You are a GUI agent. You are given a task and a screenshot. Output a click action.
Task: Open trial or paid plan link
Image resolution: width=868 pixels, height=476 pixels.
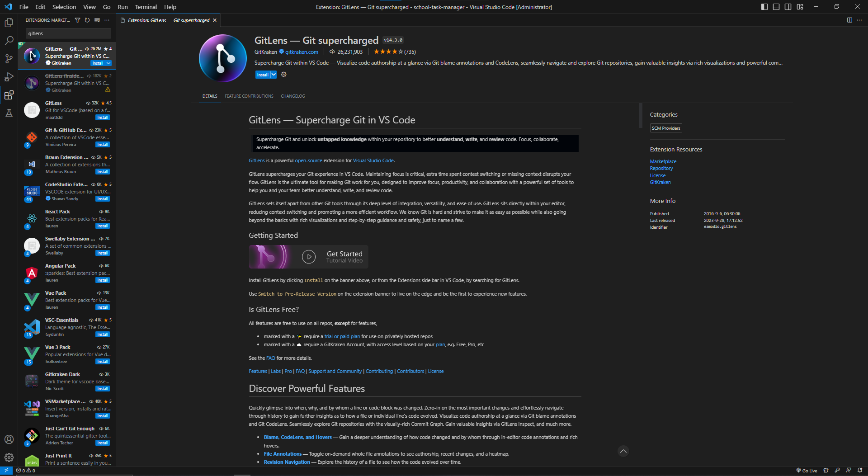pos(342,336)
